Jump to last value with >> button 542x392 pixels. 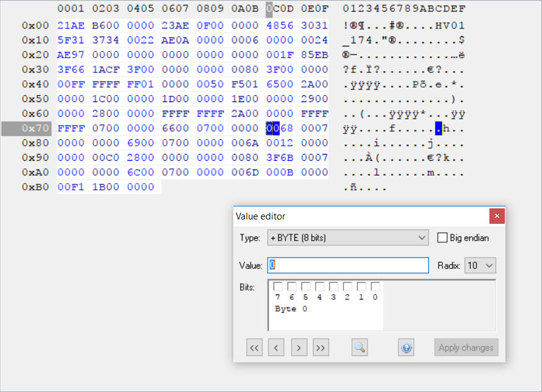click(x=320, y=347)
